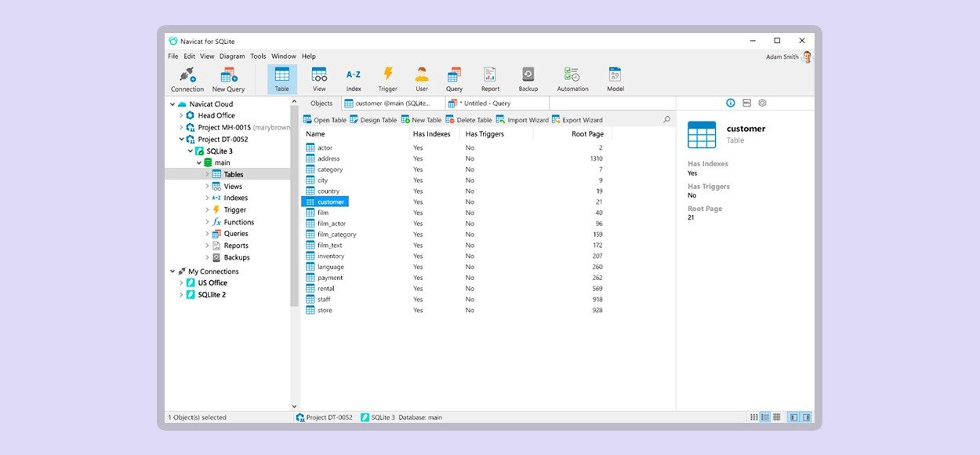Click the customer table row icon
The width and height of the screenshot is (980, 455).
tap(310, 202)
